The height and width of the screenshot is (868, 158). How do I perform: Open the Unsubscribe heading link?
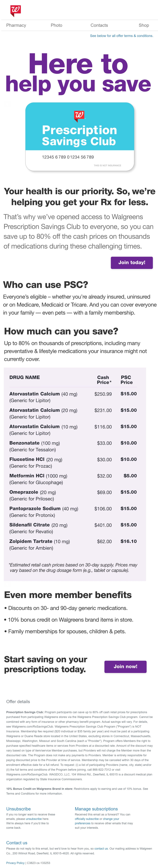pyautogui.click(x=19, y=809)
